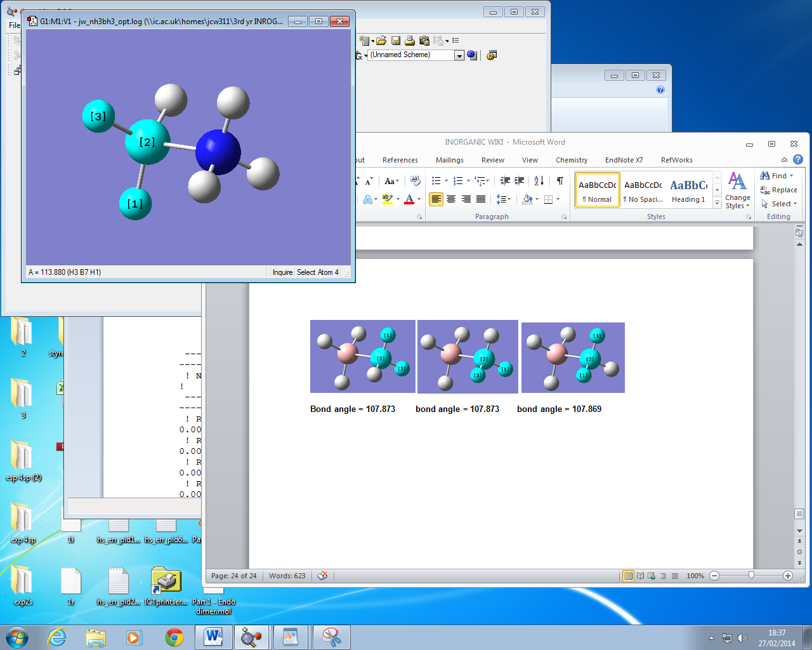Click the Windows Start button

16,637
